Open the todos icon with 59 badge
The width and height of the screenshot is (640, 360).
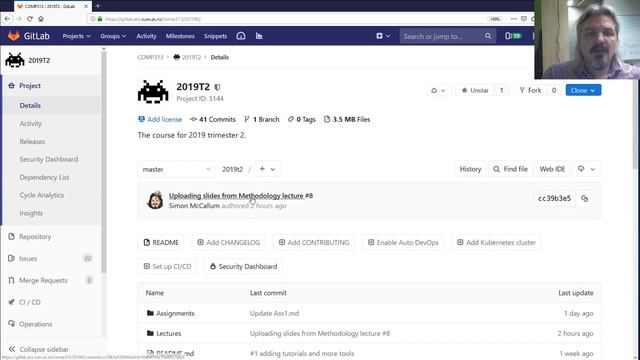[513, 36]
